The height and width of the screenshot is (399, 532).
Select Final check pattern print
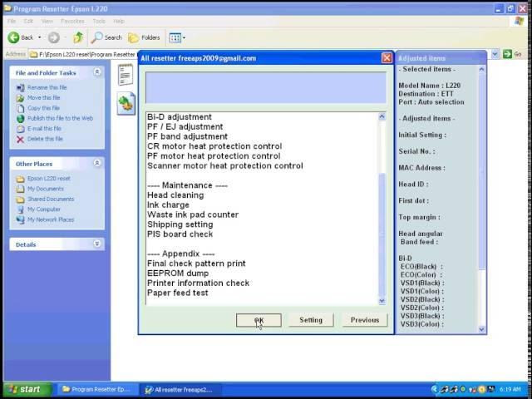196,264
